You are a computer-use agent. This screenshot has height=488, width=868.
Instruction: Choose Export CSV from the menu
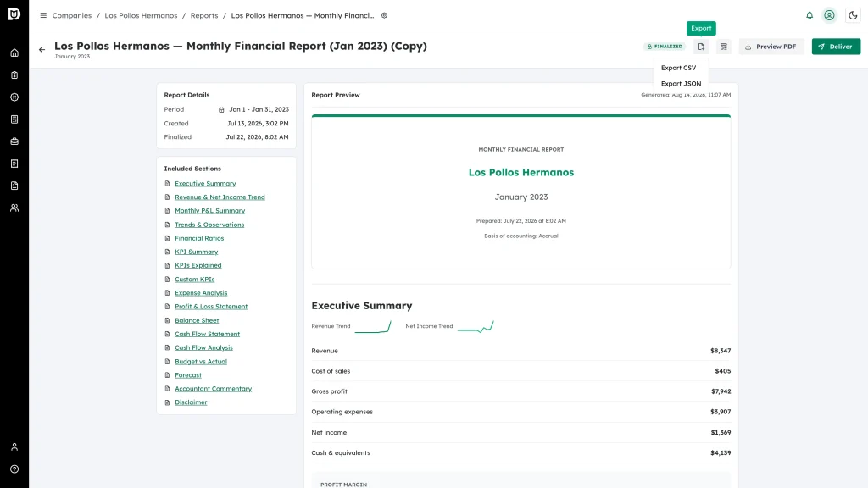(681, 68)
